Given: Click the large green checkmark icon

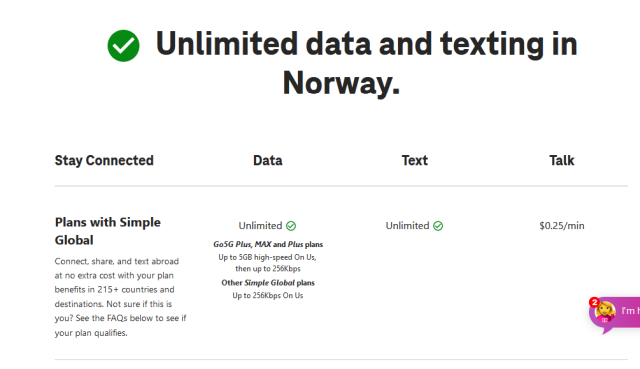Looking at the screenshot, I should tap(123, 46).
